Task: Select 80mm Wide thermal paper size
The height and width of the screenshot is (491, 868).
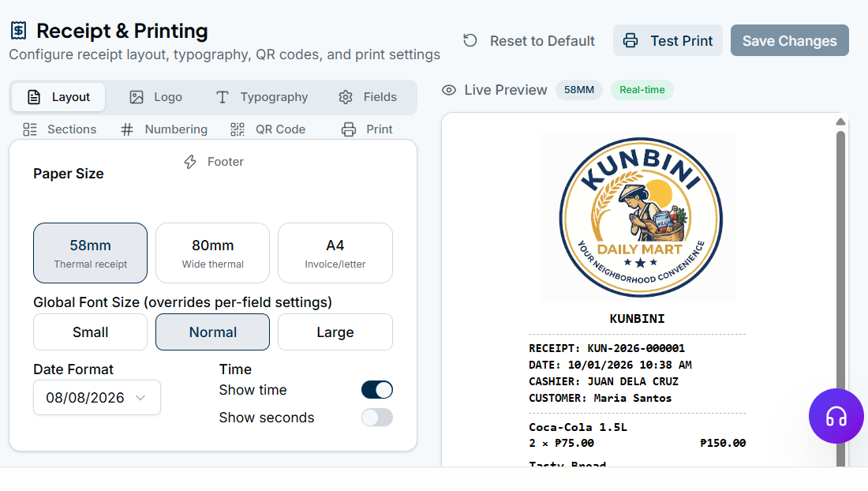Action: (x=212, y=253)
